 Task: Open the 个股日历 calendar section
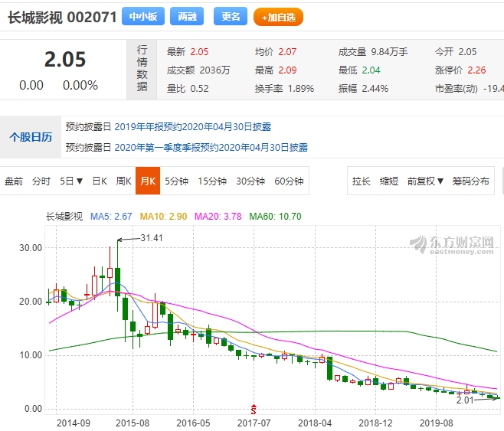click(31, 137)
